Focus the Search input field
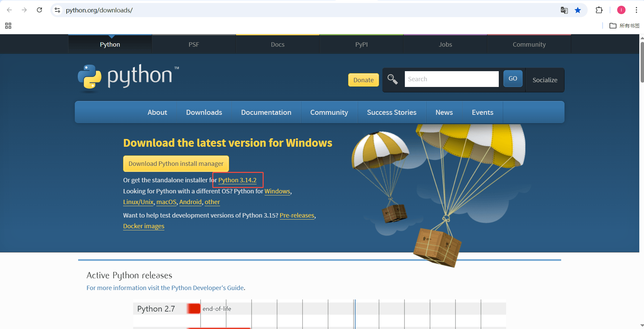The image size is (644, 329). point(451,79)
